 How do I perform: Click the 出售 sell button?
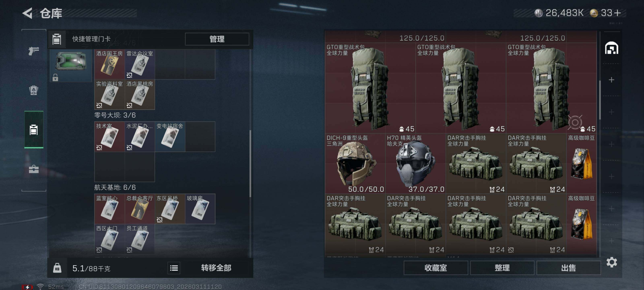click(569, 268)
